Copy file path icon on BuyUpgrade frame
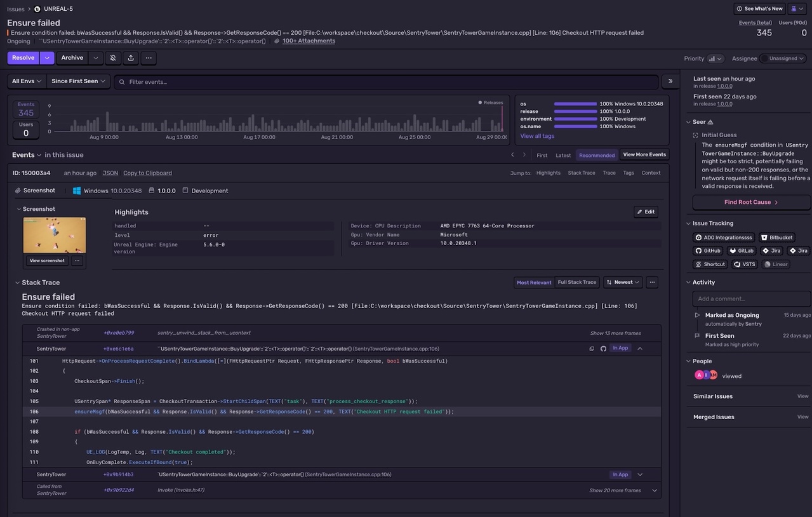Image resolution: width=812 pixels, height=517 pixels. click(x=592, y=349)
